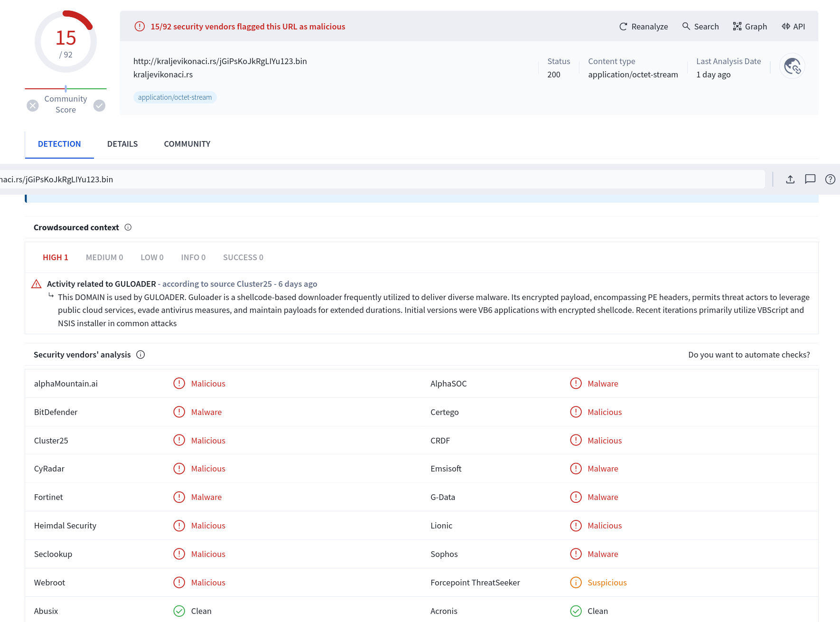Screen dimensions: 840x622
Task: Click the 15/92 detection score gauge
Action: tap(65, 42)
